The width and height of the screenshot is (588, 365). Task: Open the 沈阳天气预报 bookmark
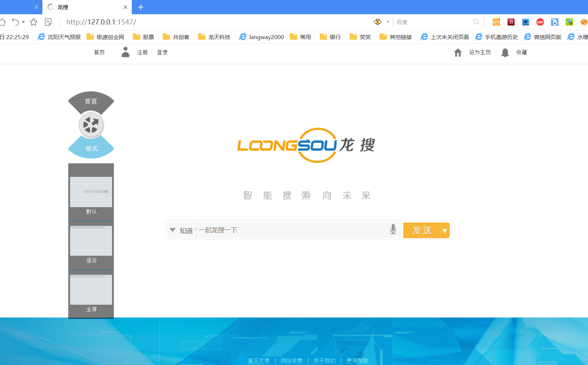pyautogui.click(x=59, y=37)
